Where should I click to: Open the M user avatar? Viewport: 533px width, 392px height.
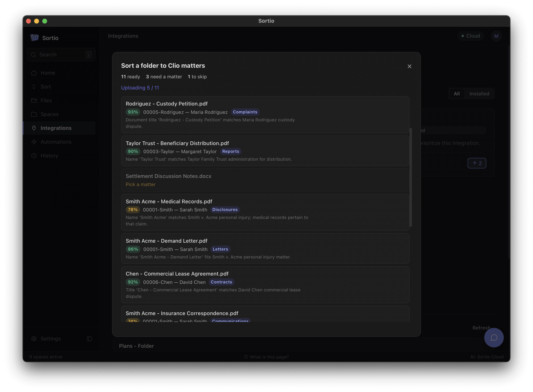(496, 36)
